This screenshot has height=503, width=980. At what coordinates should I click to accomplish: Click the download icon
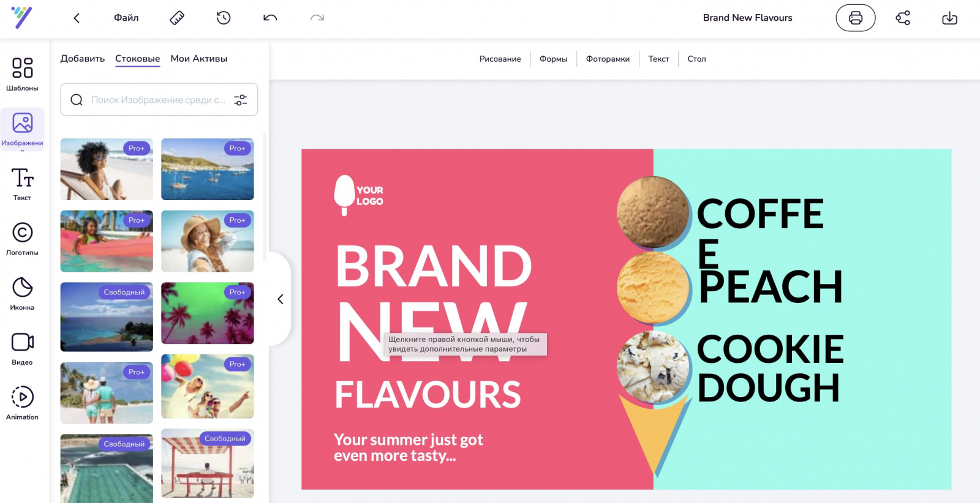[x=949, y=18]
